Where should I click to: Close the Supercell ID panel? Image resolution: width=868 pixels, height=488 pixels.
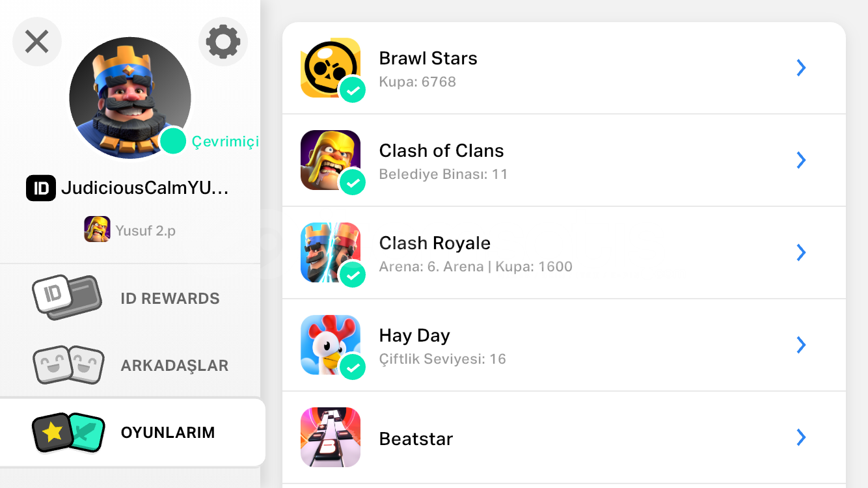tap(37, 42)
